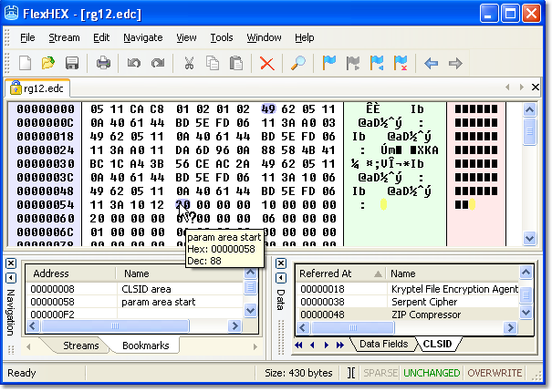
Task: Switch to the Bookmarks tab
Action: (145, 346)
